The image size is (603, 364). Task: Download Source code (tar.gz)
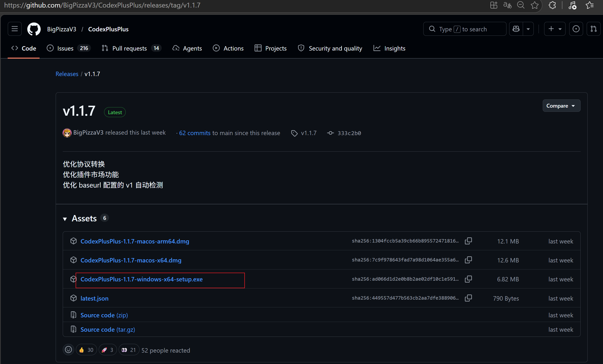108,329
